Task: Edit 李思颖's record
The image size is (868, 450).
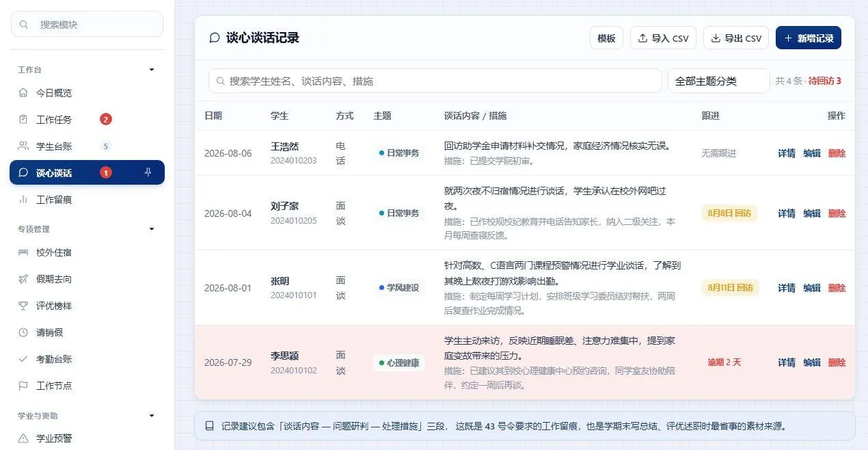Action: coord(812,362)
